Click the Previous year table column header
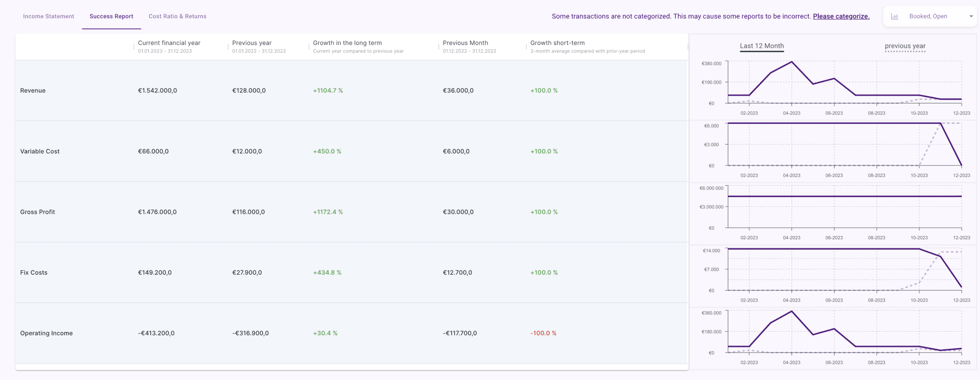 point(252,43)
